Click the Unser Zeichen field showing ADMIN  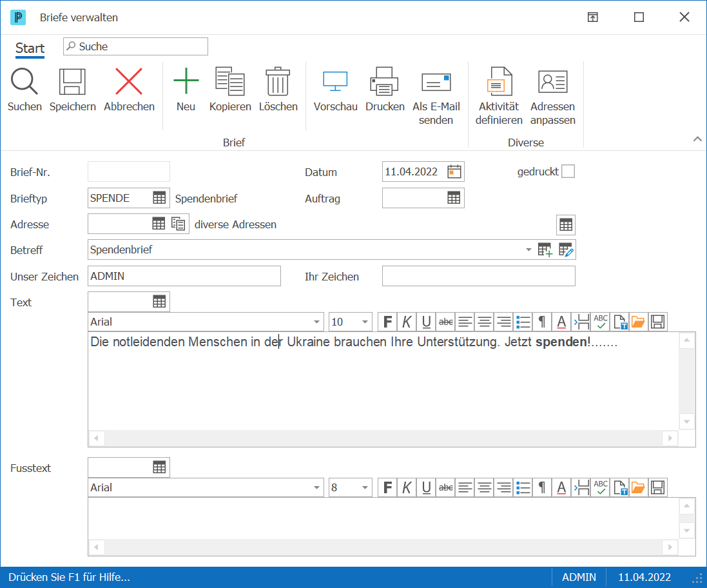click(184, 276)
